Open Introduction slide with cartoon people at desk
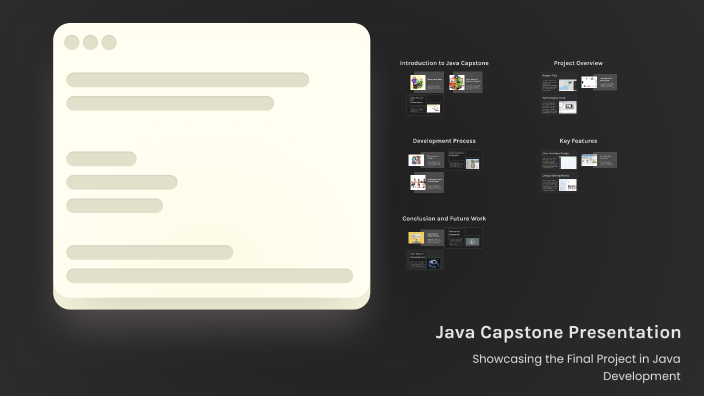 [x=427, y=83]
